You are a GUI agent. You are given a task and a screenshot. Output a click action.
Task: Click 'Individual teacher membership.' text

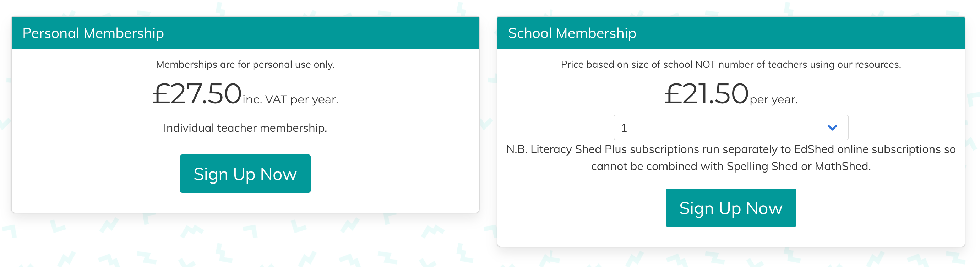pyautogui.click(x=245, y=128)
